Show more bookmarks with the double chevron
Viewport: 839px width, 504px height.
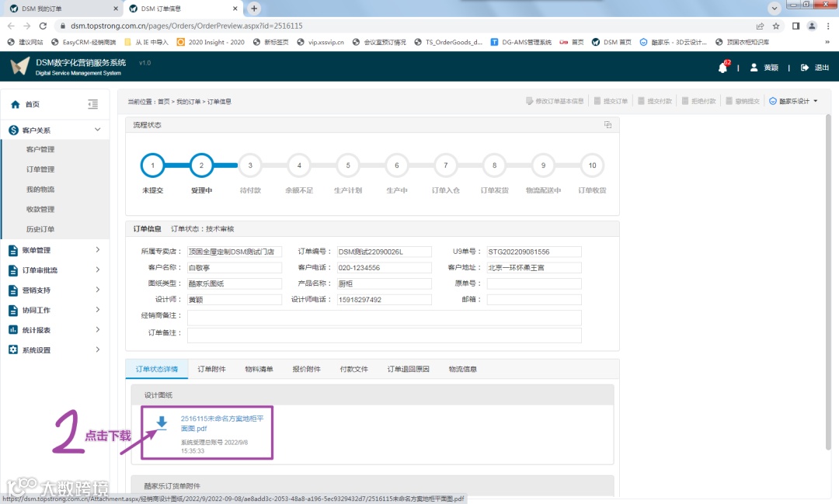827,42
